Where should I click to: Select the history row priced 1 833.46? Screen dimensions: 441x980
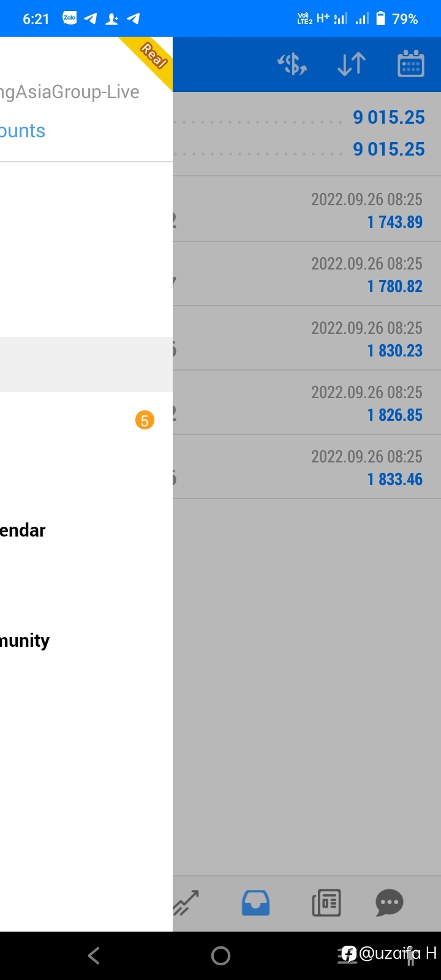click(307, 467)
